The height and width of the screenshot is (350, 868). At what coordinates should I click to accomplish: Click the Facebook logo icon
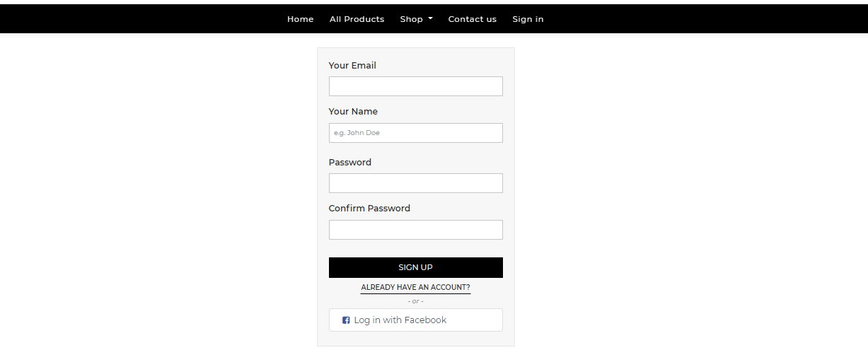click(346, 320)
